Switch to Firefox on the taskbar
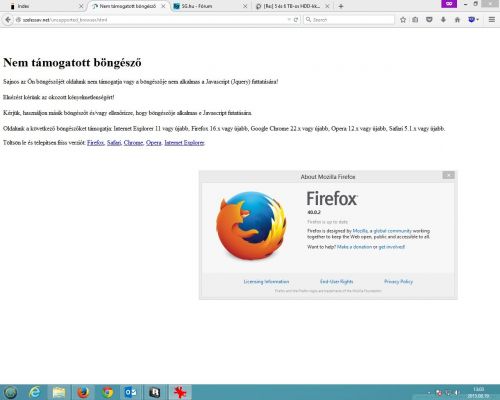This screenshot has height=400, width=500. click(x=83, y=392)
